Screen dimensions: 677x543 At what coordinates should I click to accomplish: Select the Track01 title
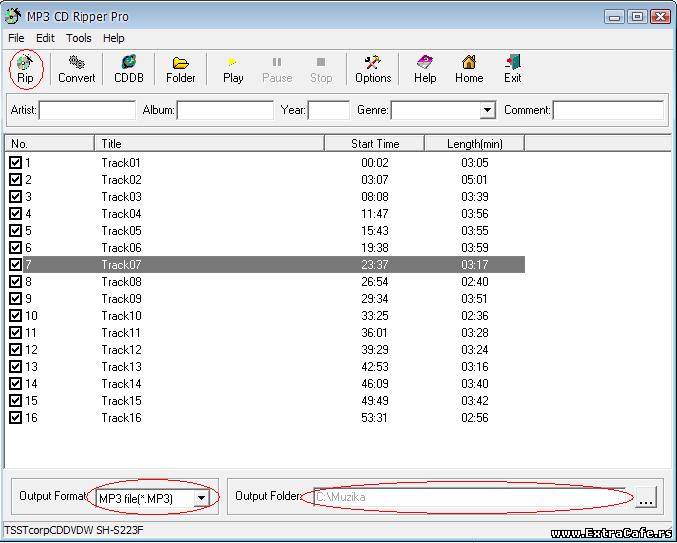coord(121,163)
